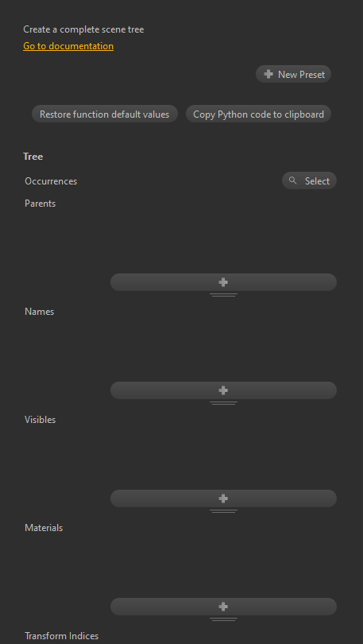
Task: Select occurrences with the Select button
Action: point(309,180)
